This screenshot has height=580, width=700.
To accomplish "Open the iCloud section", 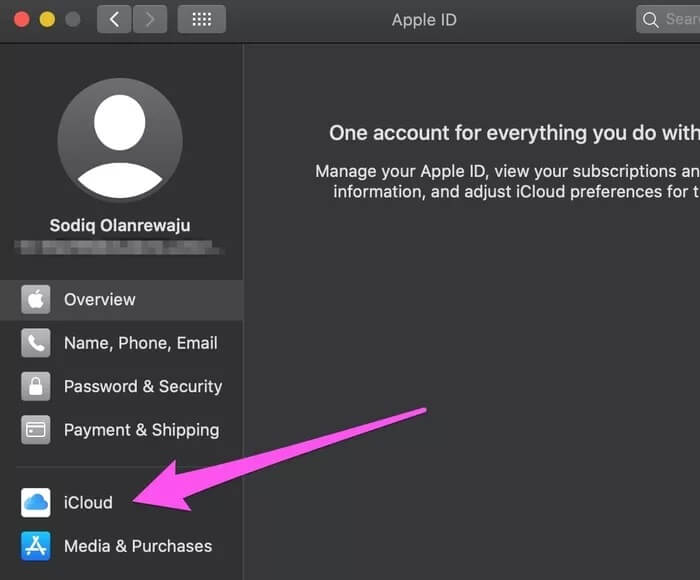I will click(x=121, y=503).
